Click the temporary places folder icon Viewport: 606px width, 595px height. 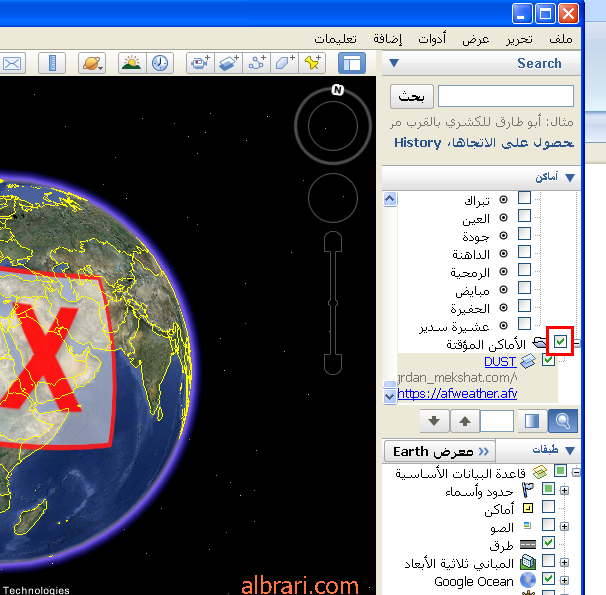(539, 342)
